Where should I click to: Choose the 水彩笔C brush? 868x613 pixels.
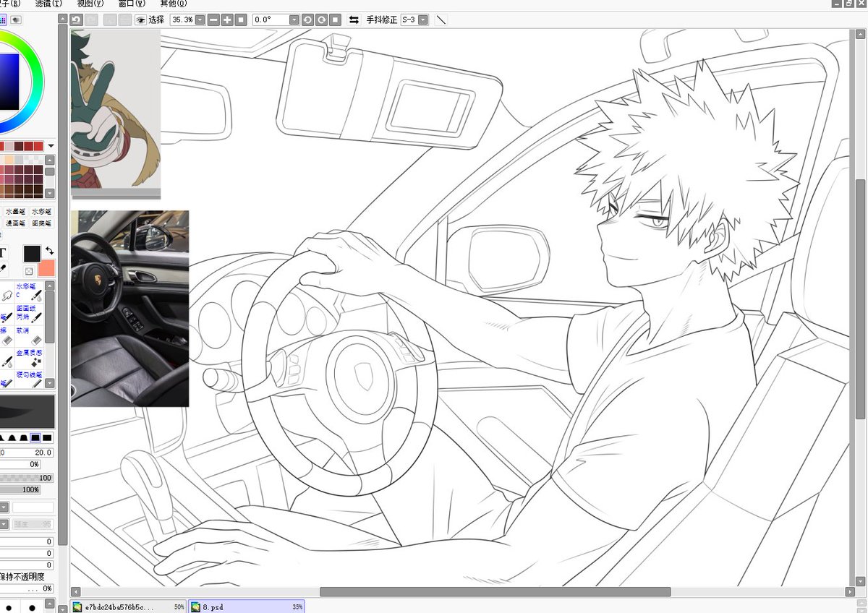(29, 291)
